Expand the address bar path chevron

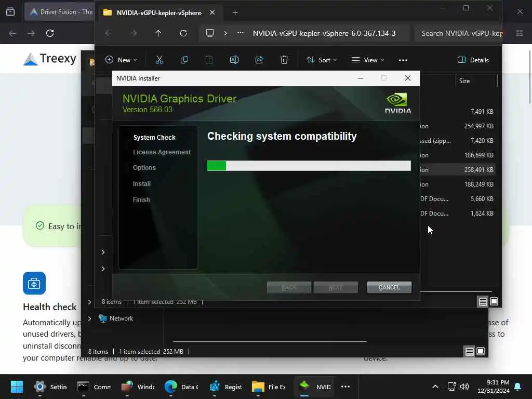pos(225,33)
